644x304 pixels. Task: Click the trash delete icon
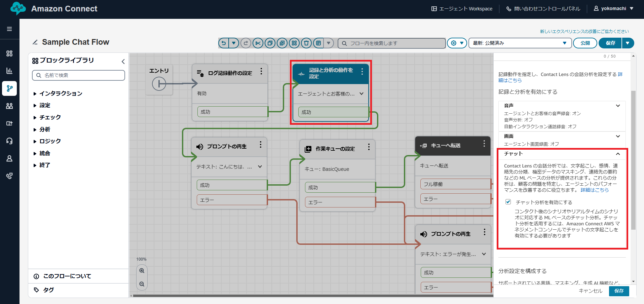click(x=306, y=43)
